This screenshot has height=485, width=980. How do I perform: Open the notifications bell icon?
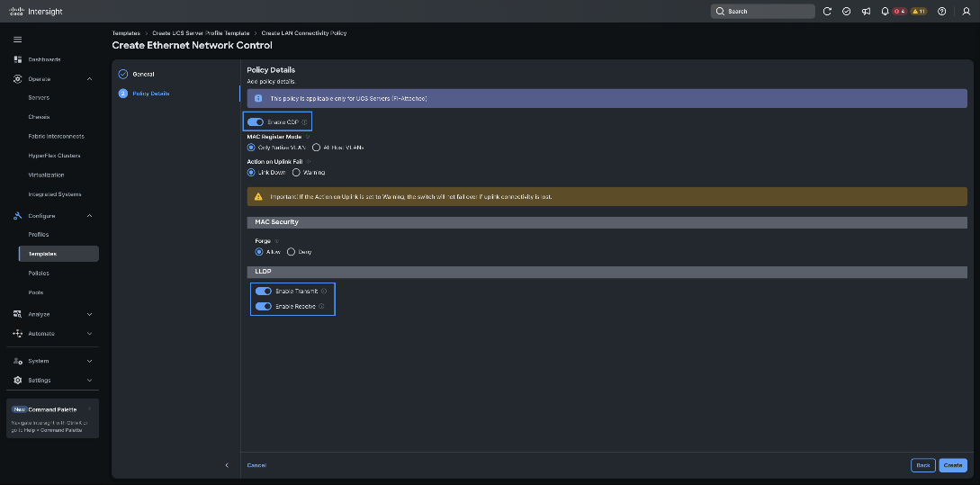[885, 12]
